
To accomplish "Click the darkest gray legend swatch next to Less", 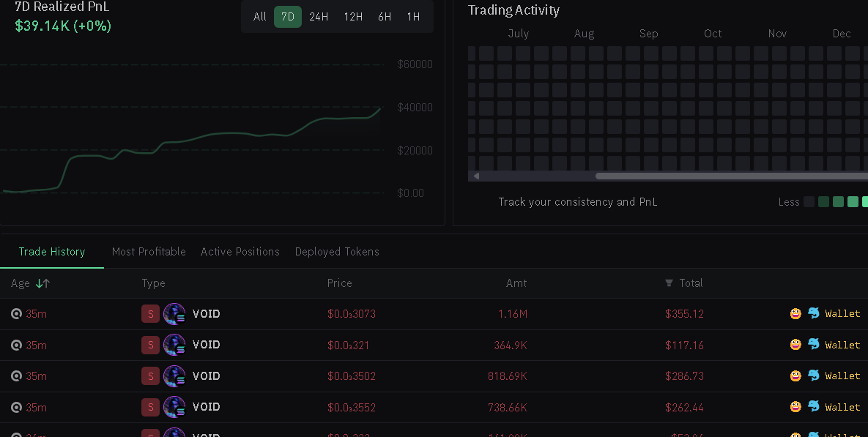I will [809, 202].
